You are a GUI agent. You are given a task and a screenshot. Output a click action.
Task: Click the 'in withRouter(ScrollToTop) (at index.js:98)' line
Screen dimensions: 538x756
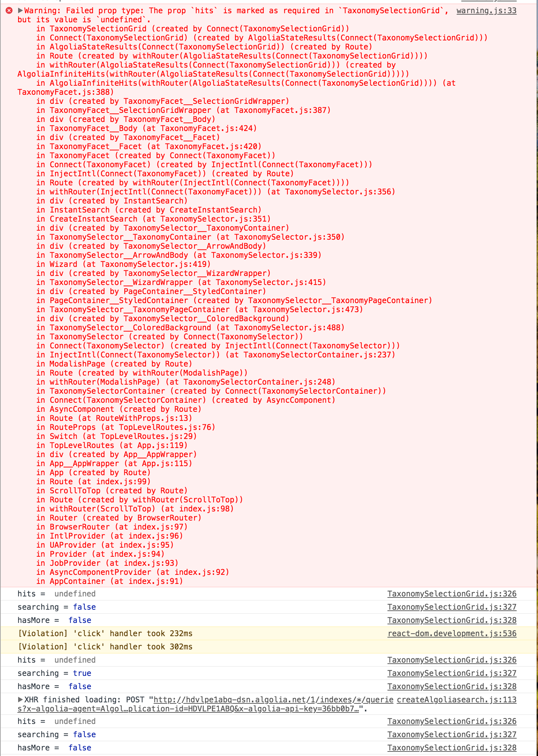135,509
